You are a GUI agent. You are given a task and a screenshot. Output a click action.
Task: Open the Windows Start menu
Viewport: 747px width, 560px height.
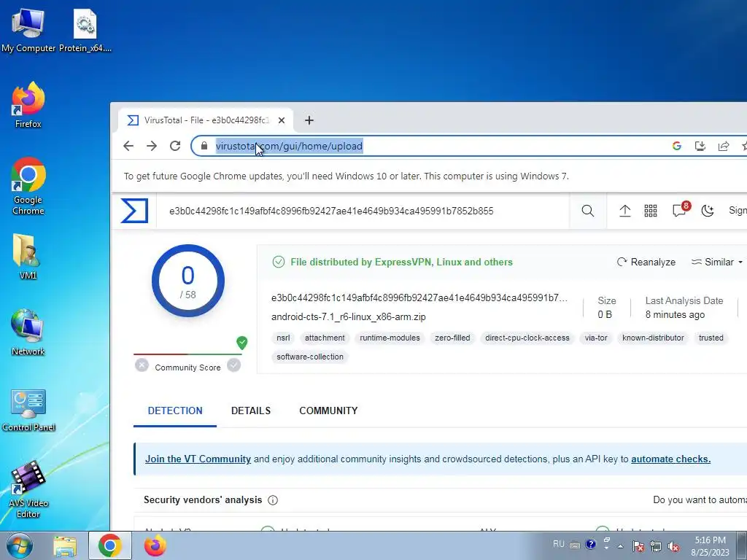[19, 545]
